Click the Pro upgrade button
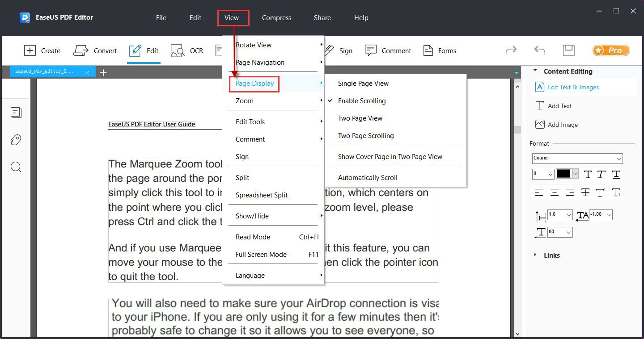Viewport: 644px width, 339px height. 611,50
